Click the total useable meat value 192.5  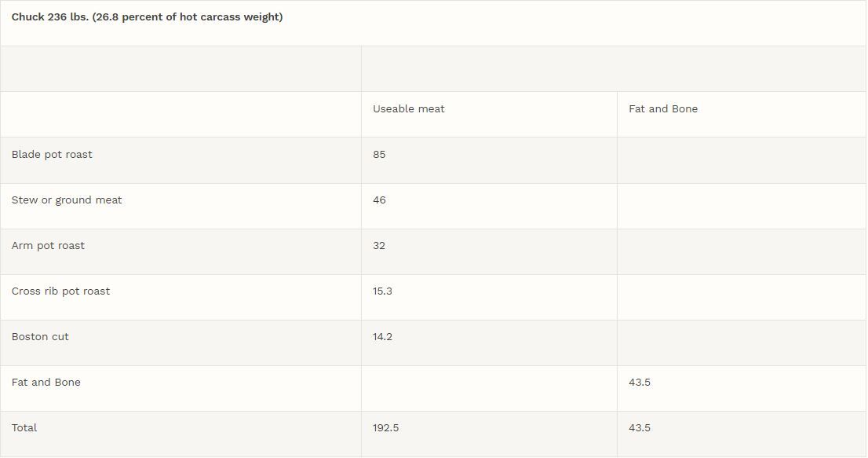click(x=385, y=428)
